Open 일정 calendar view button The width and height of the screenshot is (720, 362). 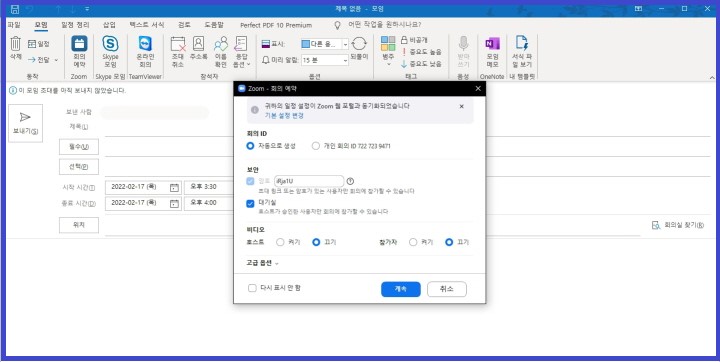[x=39, y=44]
